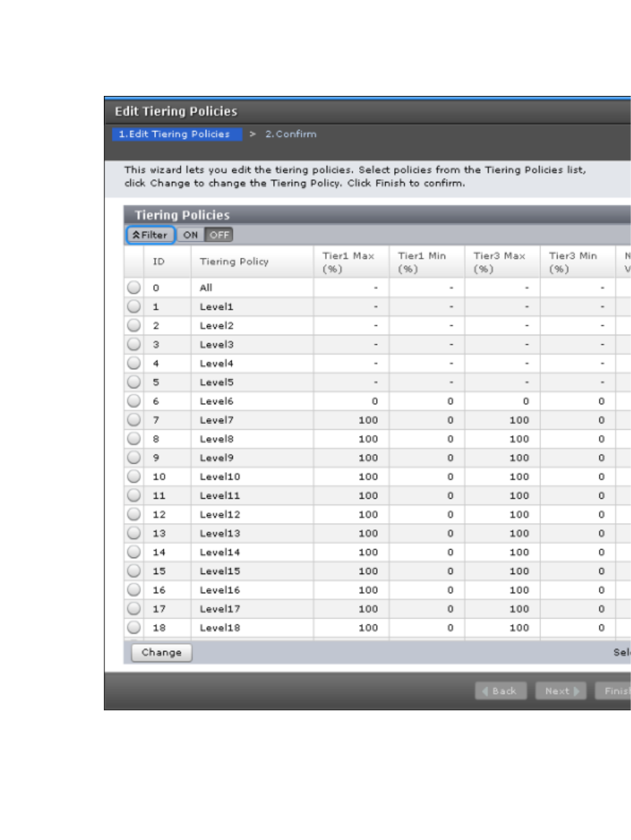Viewport: 631px width, 840px height.
Task: Click the Tiering Policies panel title
Action: (182, 215)
